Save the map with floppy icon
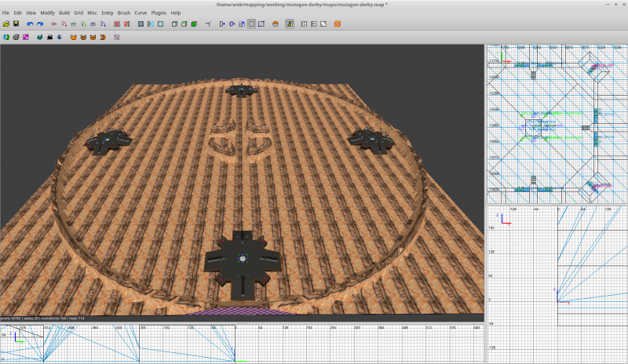The width and height of the screenshot is (628, 364). click(x=16, y=24)
